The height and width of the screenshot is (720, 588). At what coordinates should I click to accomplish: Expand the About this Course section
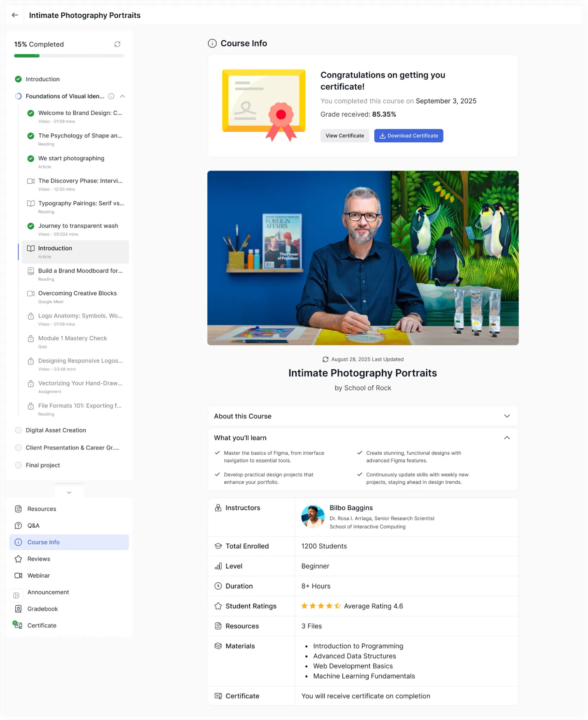pyautogui.click(x=363, y=416)
